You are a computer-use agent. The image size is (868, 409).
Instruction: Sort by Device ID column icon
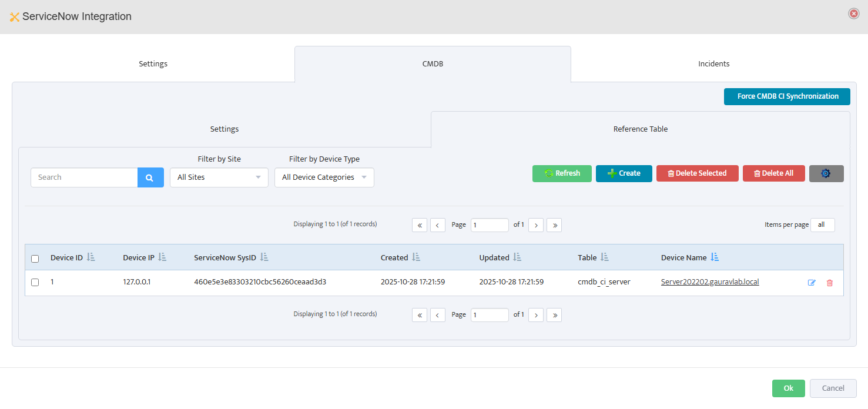point(91,257)
